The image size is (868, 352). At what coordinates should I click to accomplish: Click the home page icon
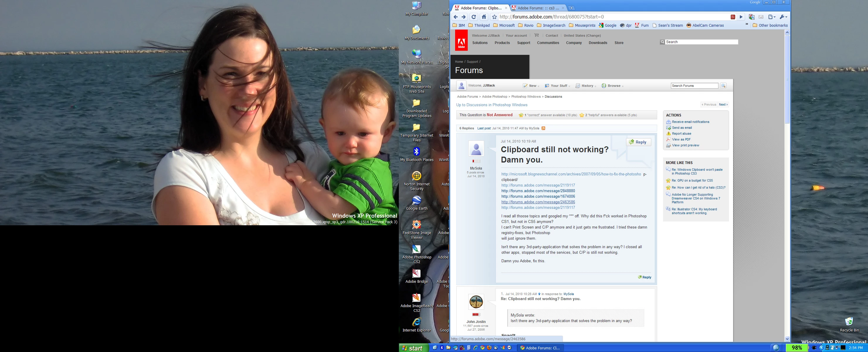[x=484, y=17]
